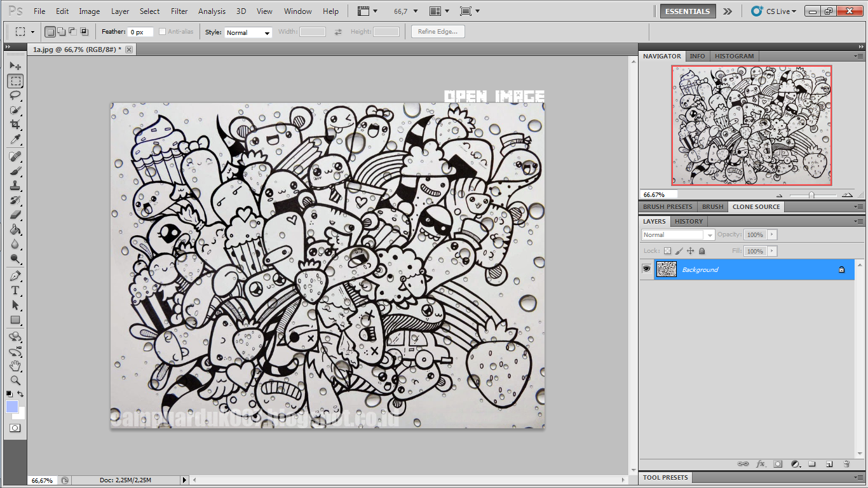Screen dimensions: 868x488
Task: Select the Zoom tool
Action: coord(15,381)
